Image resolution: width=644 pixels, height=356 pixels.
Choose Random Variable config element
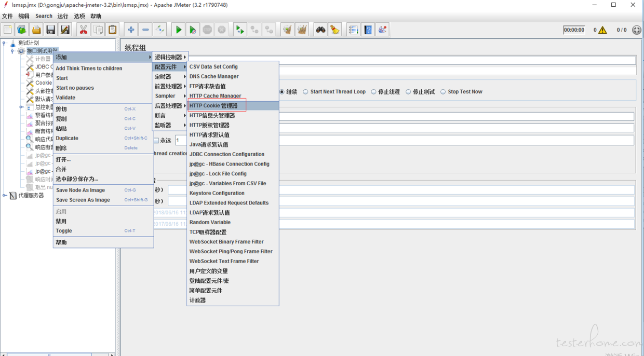[x=233, y=223]
